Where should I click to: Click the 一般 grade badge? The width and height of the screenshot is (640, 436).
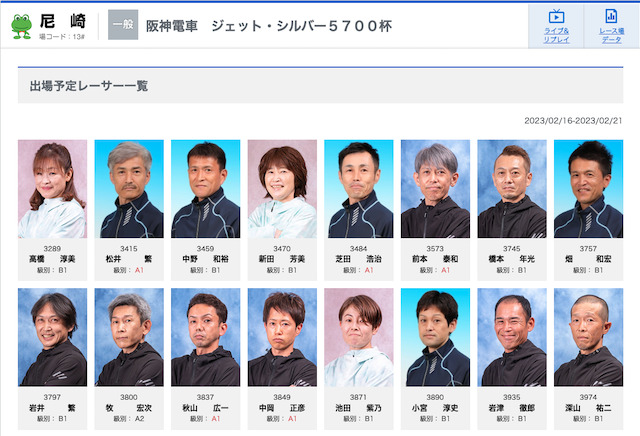pyautogui.click(x=123, y=25)
